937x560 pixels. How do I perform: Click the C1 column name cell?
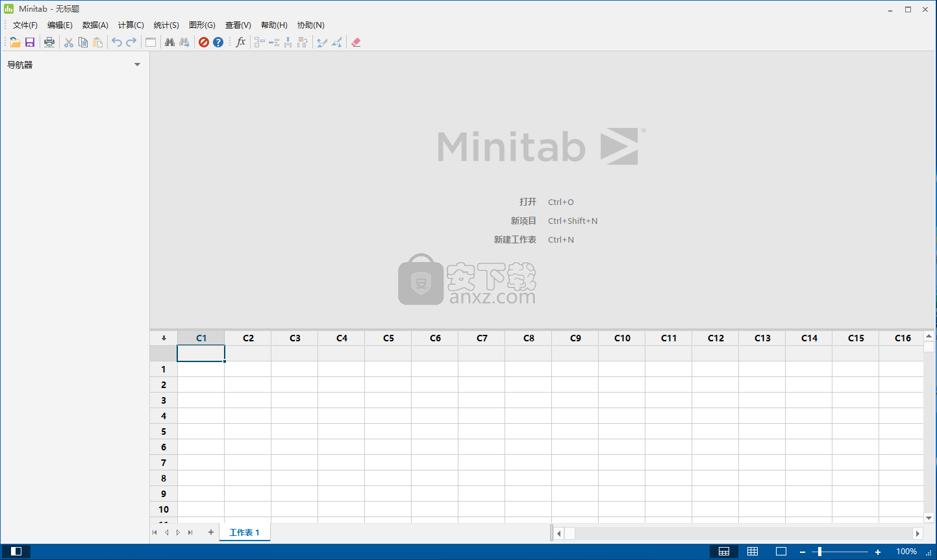point(201,354)
